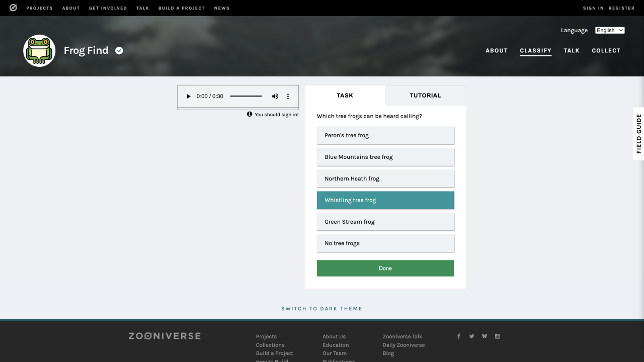Expand the Field Guide side panel
644x362 pixels.
click(638, 134)
